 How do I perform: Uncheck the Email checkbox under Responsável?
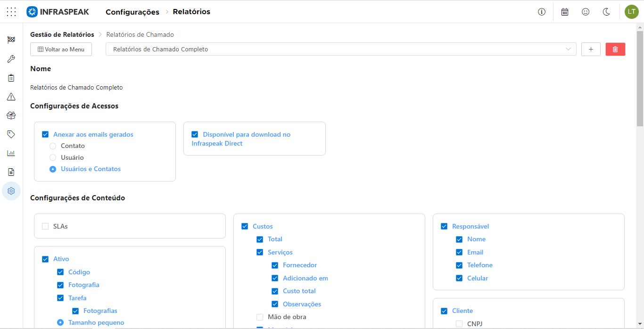459,252
